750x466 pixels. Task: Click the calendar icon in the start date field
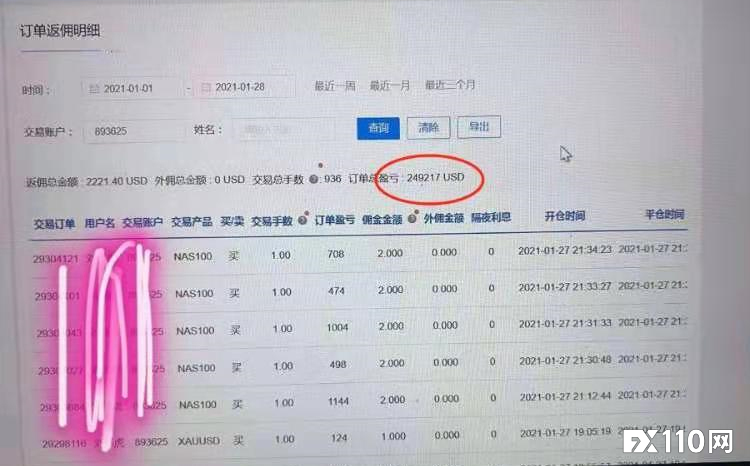(x=94, y=89)
